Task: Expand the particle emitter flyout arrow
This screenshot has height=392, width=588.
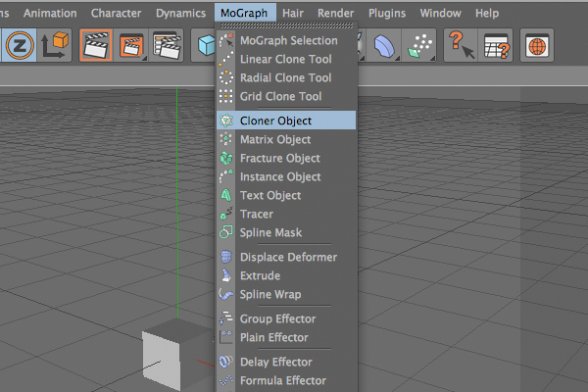Action: coord(432,58)
